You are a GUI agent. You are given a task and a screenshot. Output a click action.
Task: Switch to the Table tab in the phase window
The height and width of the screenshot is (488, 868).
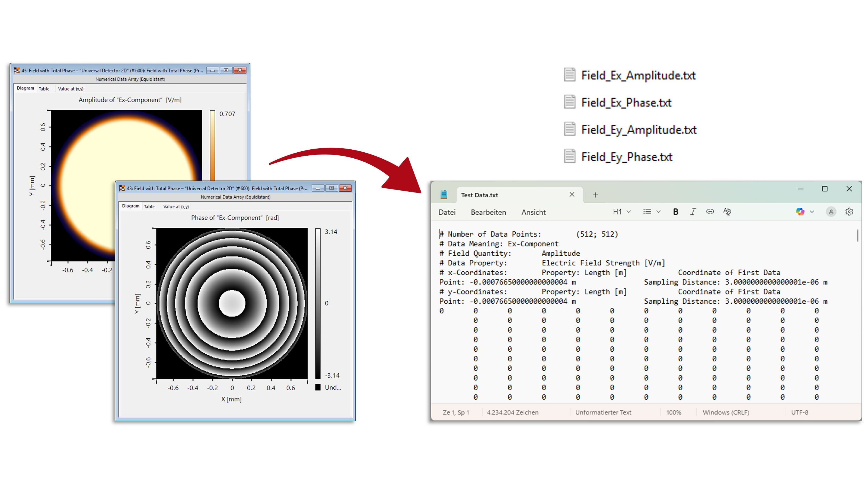[150, 206]
